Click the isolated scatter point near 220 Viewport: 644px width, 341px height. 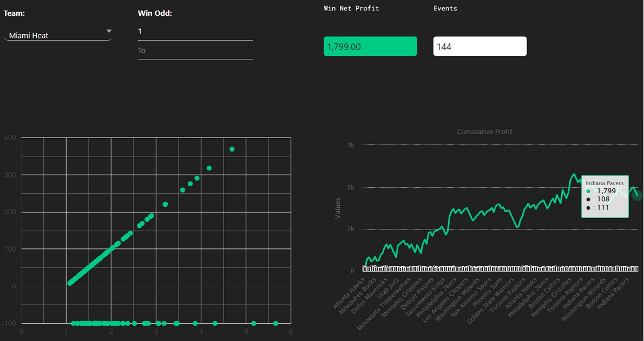point(165,204)
